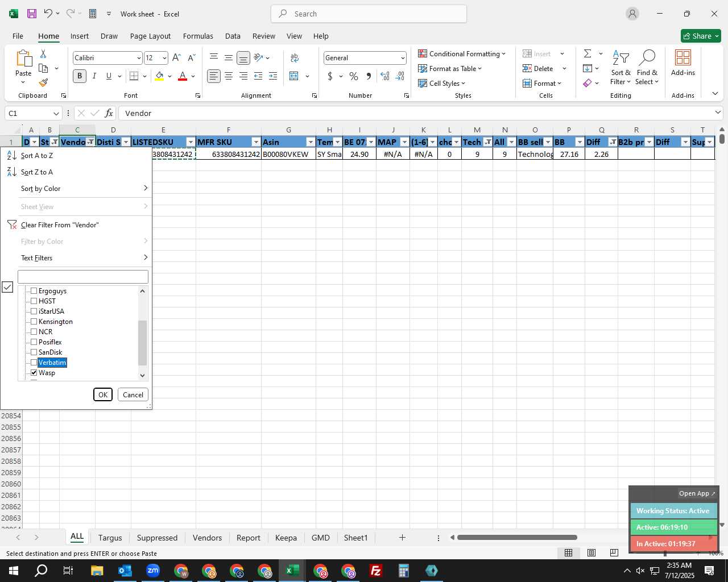
Task: Check the Posiflex filter checkbox
Action: tap(34, 342)
